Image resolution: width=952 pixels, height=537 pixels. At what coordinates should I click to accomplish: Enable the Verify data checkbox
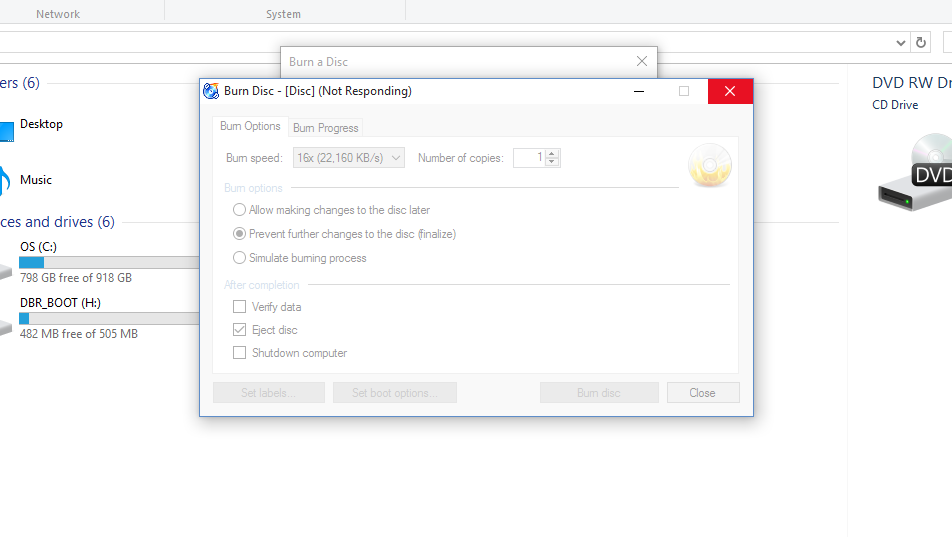coord(239,307)
